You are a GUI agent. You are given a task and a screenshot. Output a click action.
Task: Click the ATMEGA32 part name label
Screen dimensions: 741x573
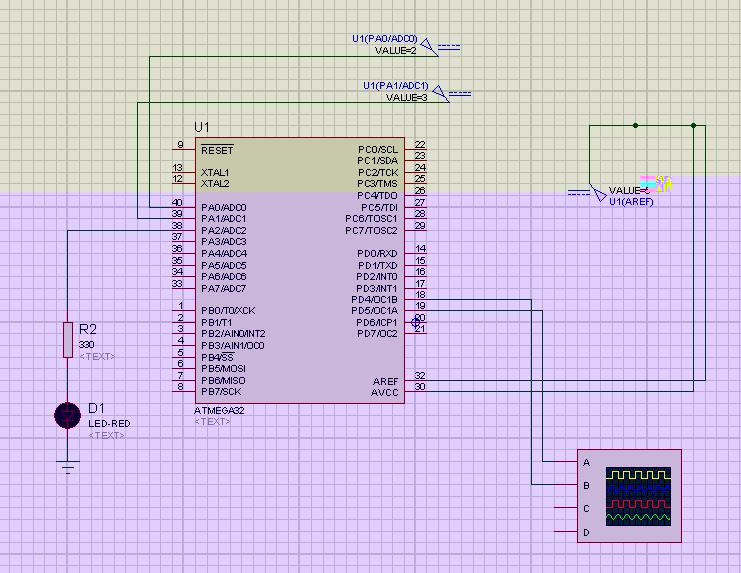[x=219, y=410]
